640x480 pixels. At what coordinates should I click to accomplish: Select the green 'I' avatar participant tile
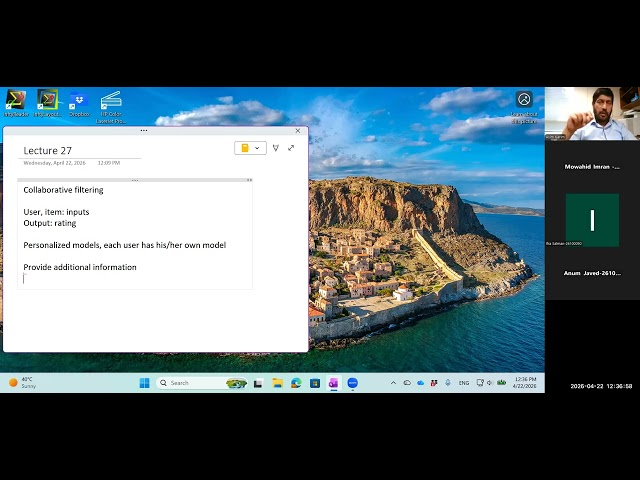[x=592, y=220]
